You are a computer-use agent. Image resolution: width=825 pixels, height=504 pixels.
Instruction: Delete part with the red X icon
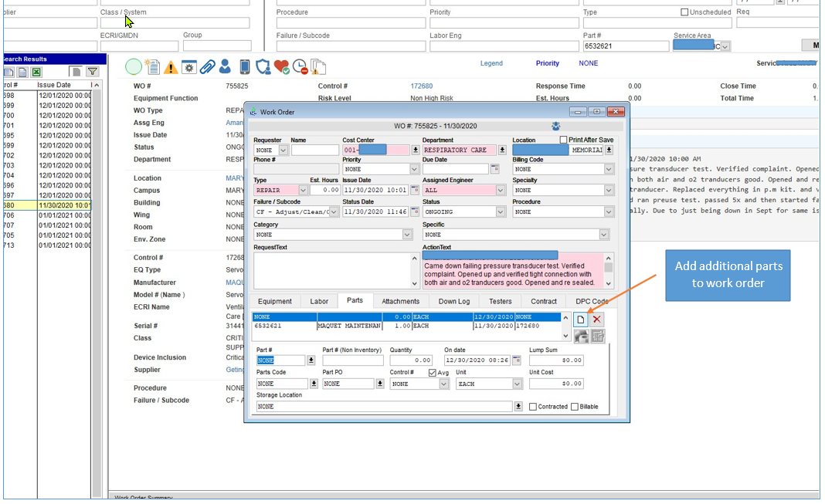coord(596,320)
